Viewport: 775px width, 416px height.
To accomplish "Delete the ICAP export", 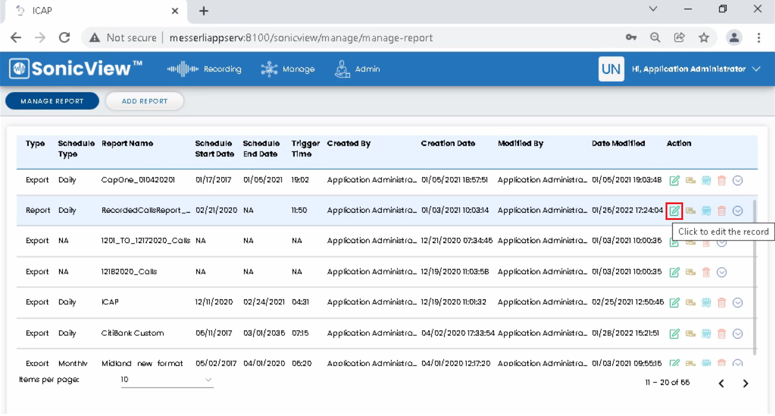I will [722, 303].
